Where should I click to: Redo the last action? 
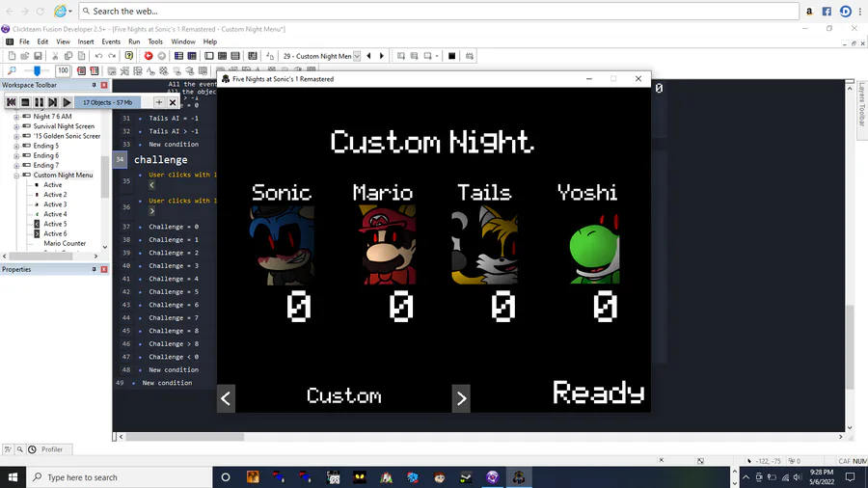pyautogui.click(x=112, y=56)
